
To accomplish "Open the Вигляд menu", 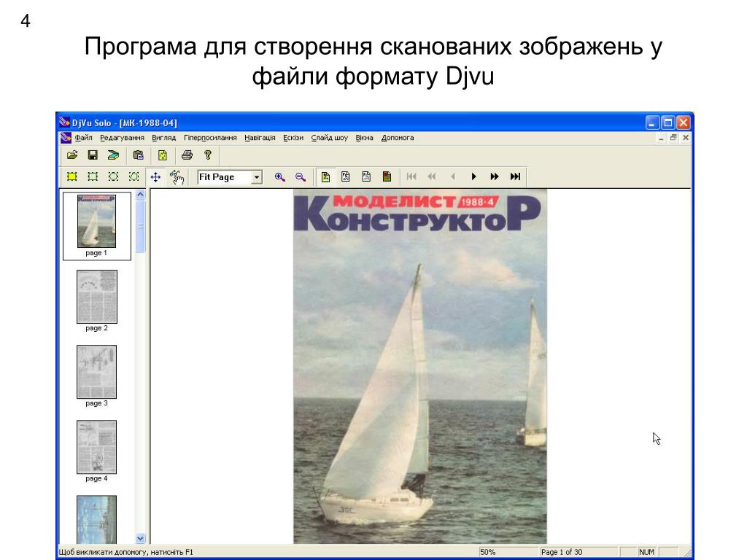I will tap(164, 138).
